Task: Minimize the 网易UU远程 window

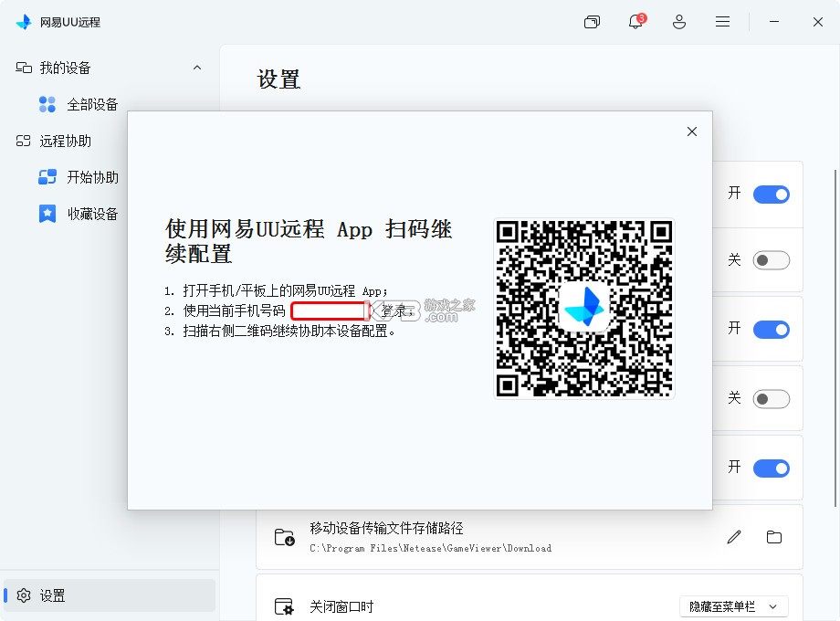Action: point(774,21)
